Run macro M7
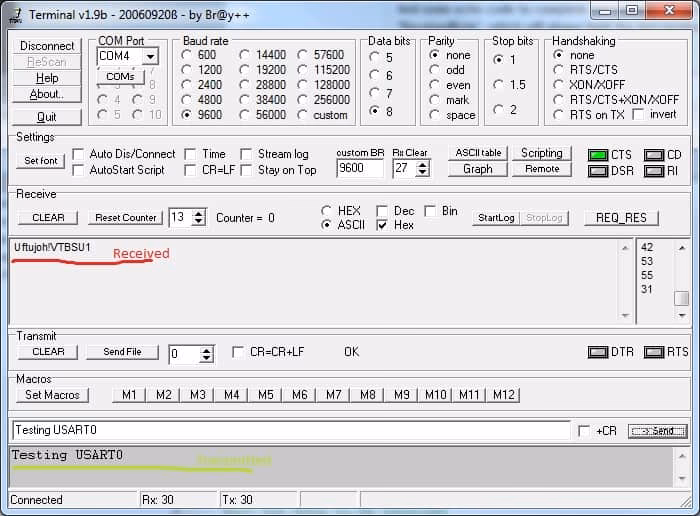The height and width of the screenshot is (516, 700). pos(333,395)
